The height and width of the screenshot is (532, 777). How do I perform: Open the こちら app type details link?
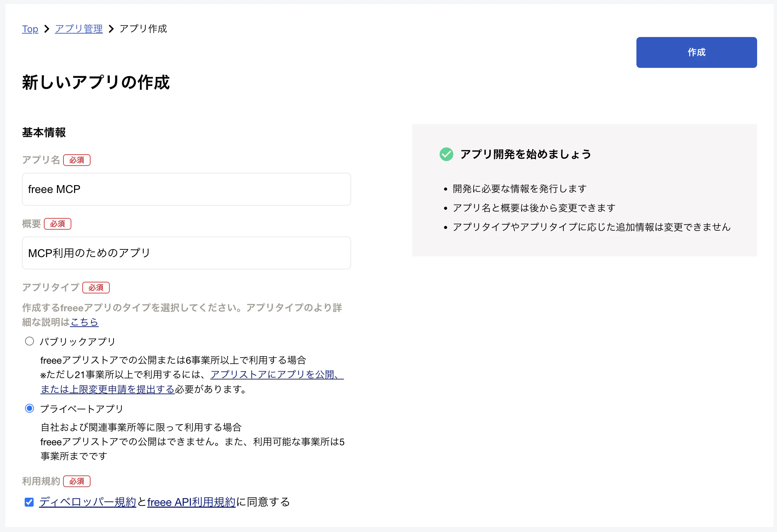[x=84, y=322]
